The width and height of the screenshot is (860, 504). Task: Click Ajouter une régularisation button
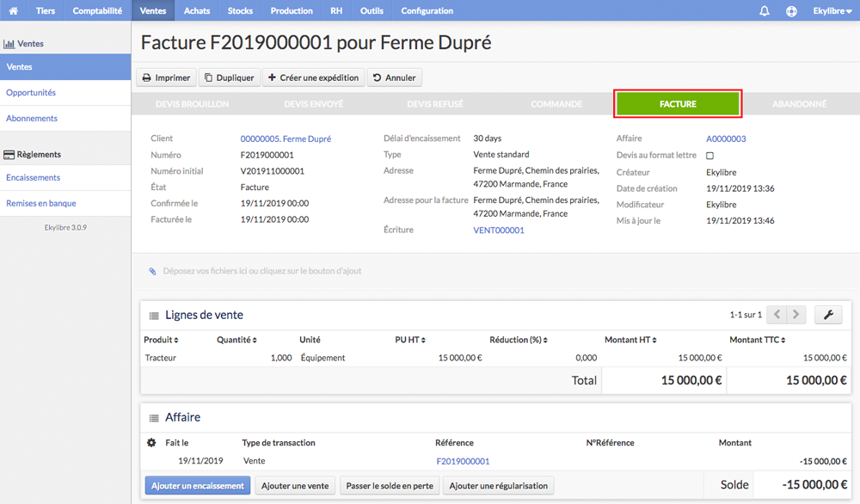[x=499, y=485]
